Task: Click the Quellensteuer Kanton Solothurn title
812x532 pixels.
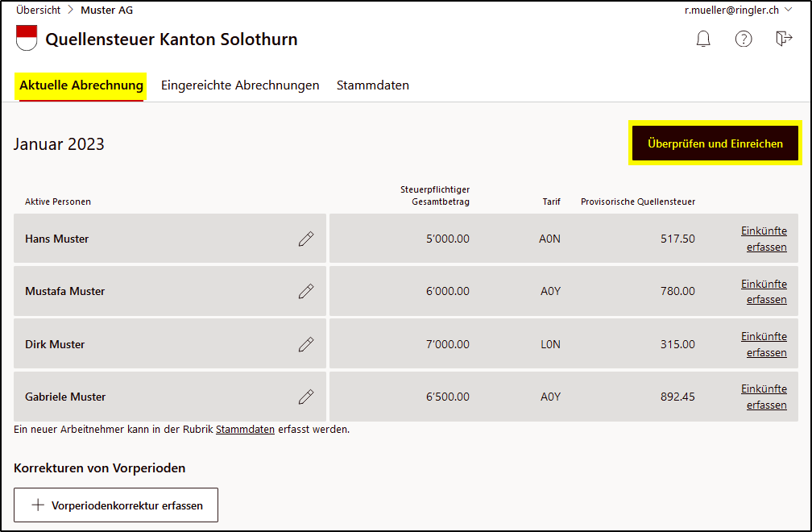Action: pyautogui.click(x=172, y=39)
